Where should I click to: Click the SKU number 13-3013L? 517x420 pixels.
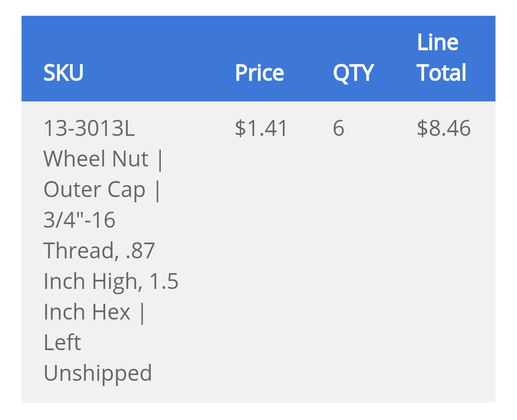click(89, 128)
